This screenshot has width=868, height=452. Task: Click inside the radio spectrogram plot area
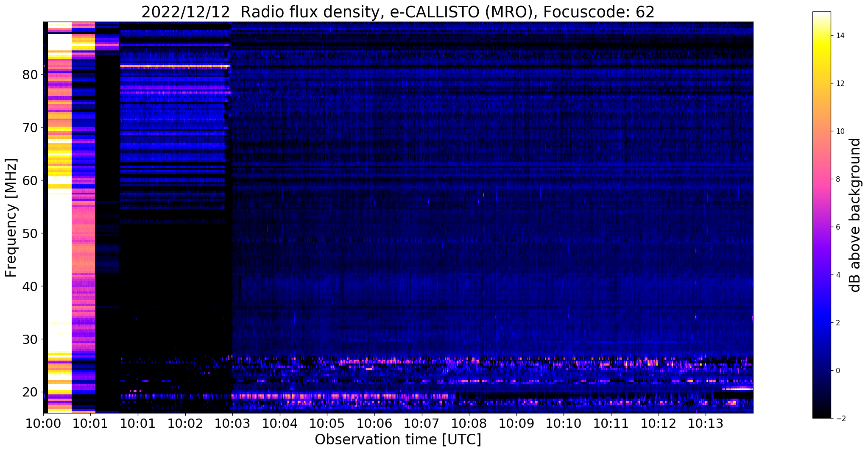398,217
